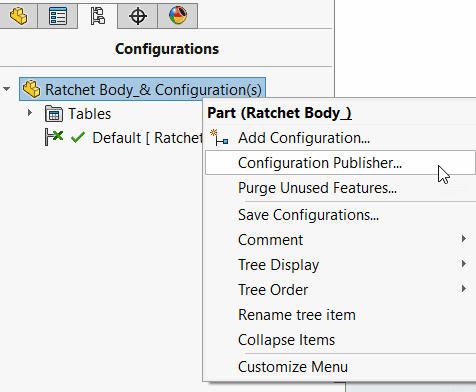The height and width of the screenshot is (392, 476).
Task: Select Rename tree item
Action: click(340, 315)
